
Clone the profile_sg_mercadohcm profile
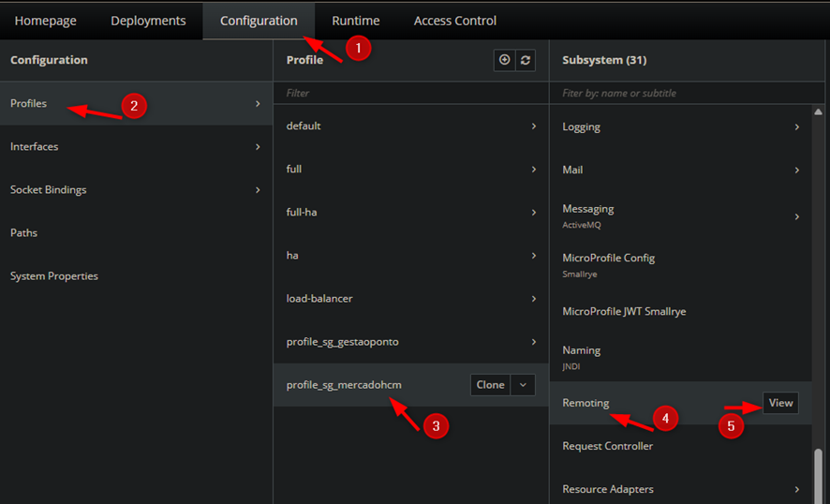click(490, 385)
